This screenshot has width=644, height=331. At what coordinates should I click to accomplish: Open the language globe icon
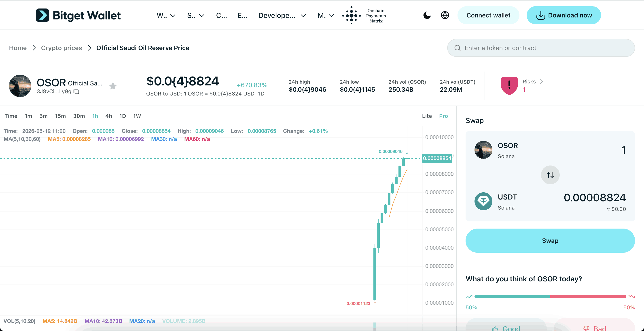[445, 15]
